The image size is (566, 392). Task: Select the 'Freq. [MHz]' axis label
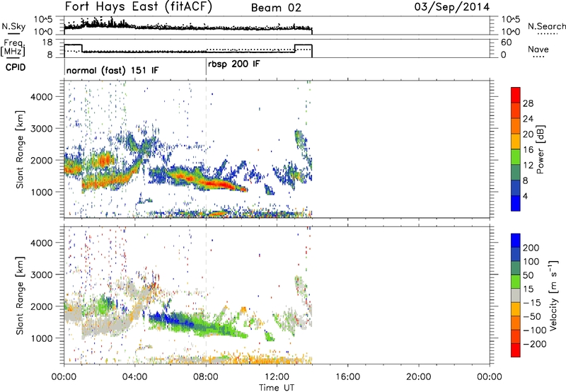[x=13, y=48]
